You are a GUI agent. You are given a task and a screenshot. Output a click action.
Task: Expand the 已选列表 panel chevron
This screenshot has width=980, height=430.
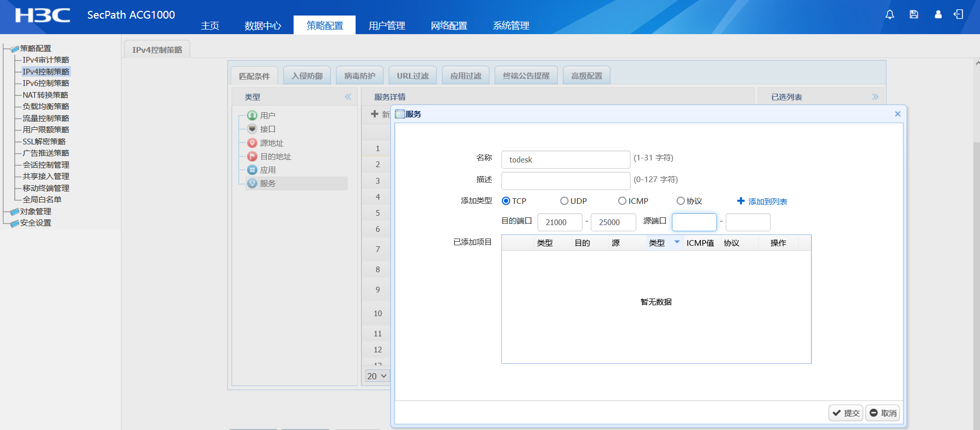pyautogui.click(x=875, y=97)
